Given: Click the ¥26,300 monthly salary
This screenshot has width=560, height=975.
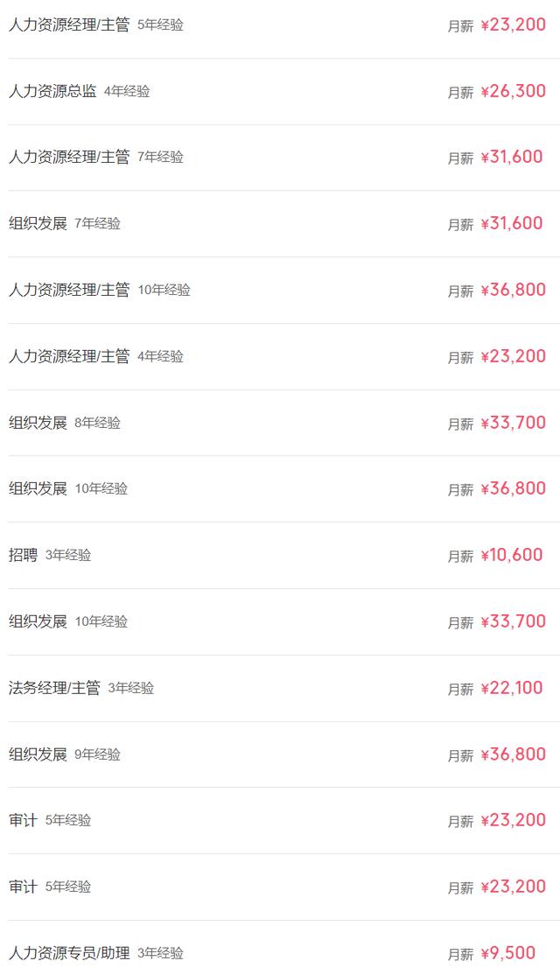Looking at the screenshot, I should (513, 91).
